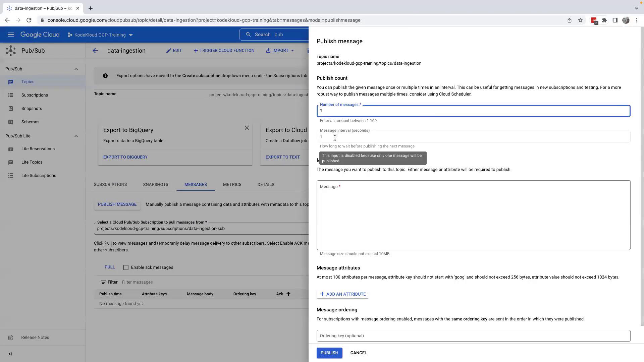
Task: Click the Publish button
Action: pyautogui.click(x=329, y=353)
